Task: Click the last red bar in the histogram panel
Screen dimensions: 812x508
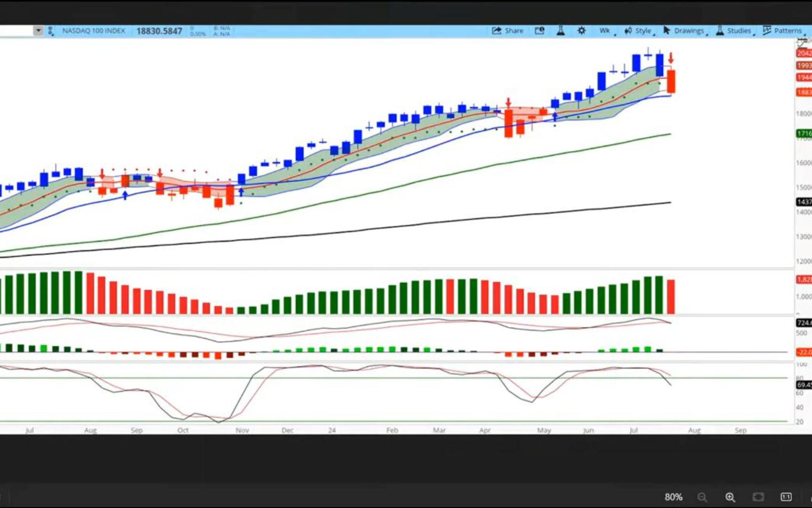Action: (671, 297)
